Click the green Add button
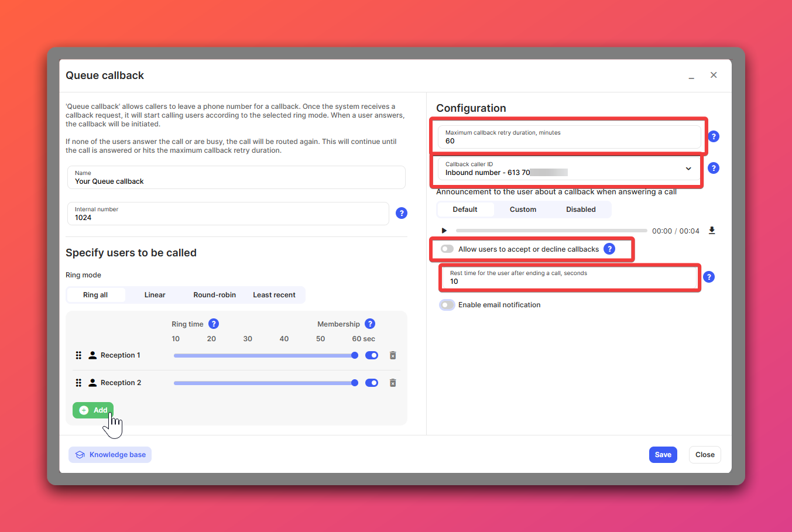792x532 pixels. point(93,410)
